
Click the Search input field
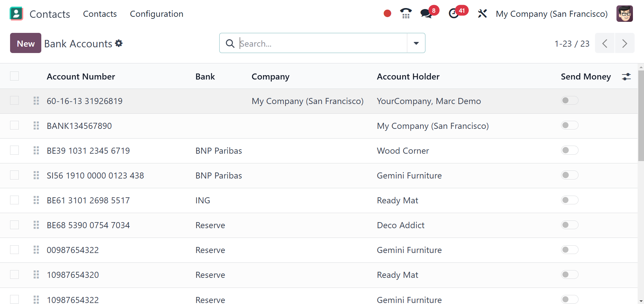[x=322, y=43]
